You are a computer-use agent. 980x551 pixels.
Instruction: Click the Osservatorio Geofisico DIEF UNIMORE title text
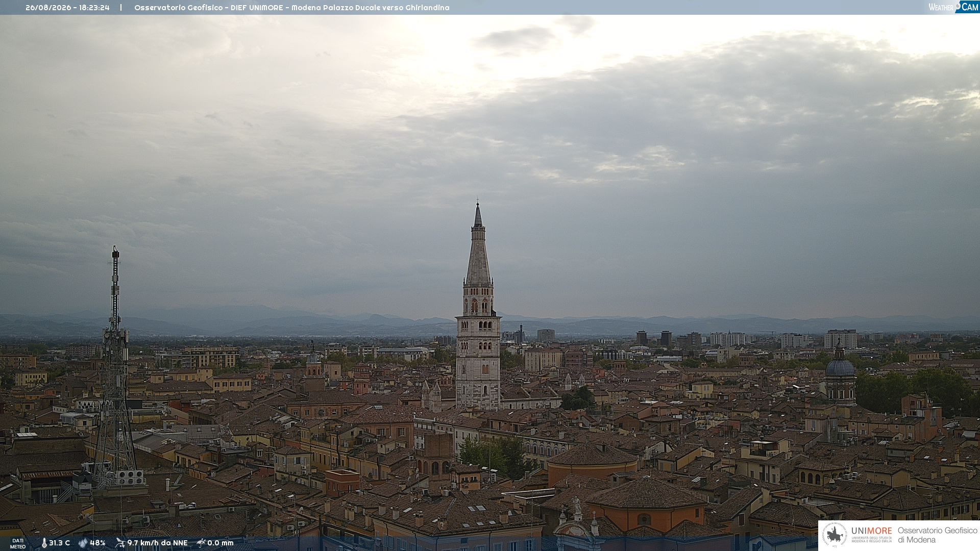tap(208, 8)
